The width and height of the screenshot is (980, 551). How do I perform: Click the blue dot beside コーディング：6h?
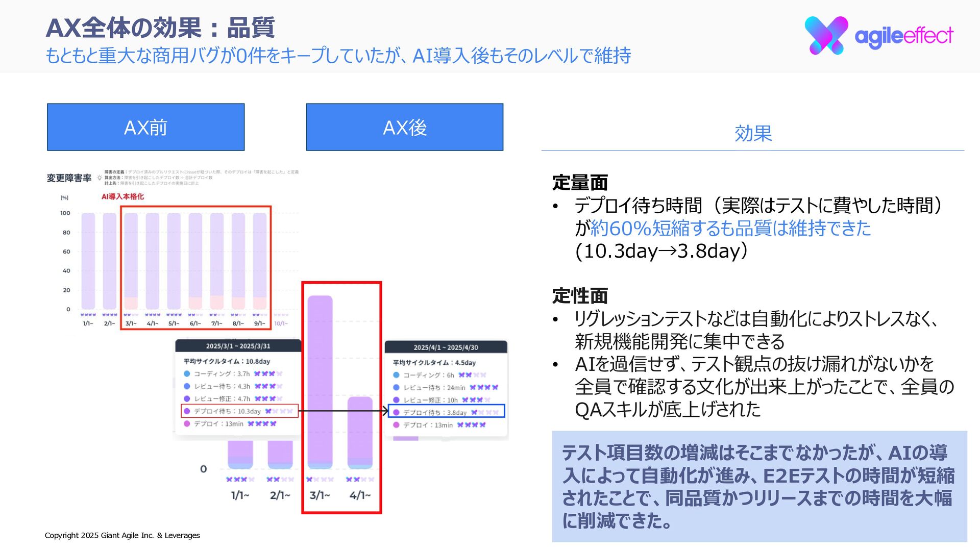[x=396, y=375]
